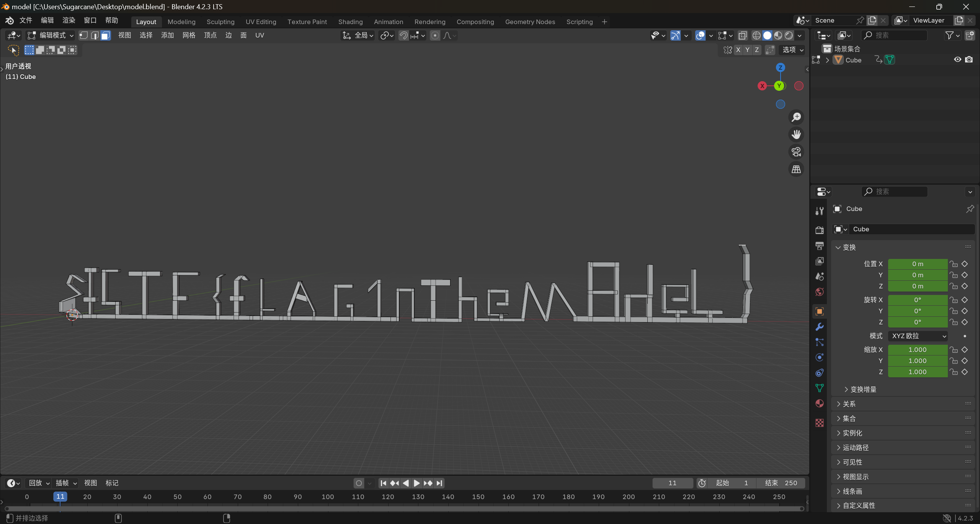Switch to the Sculpting workspace tab
Image resolution: width=980 pixels, height=524 pixels.
pos(220,22)
